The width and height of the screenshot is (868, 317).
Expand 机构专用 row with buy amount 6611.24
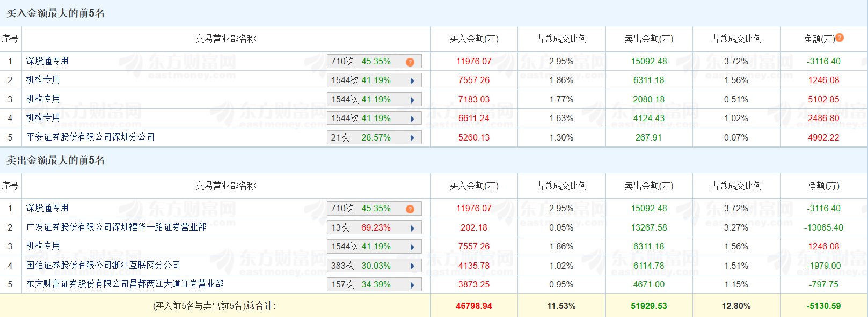pos(412,119)
